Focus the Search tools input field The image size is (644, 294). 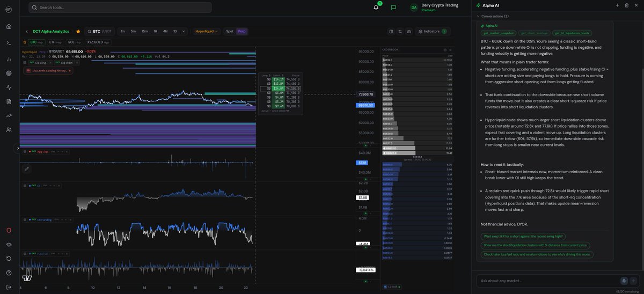click(x=120, y=8)
